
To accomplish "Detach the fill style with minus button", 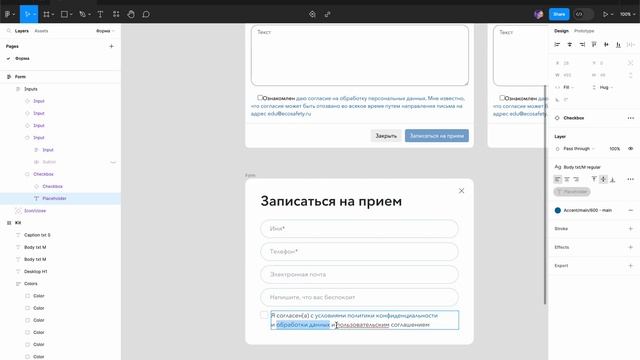I will 631,210.
